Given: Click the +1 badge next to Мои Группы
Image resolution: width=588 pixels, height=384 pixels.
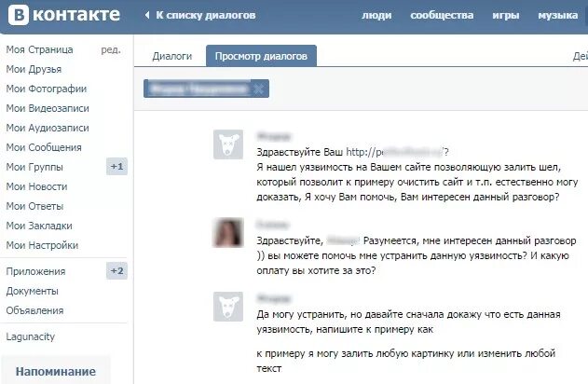Looking at the screenshot, I should click(116, 167).
